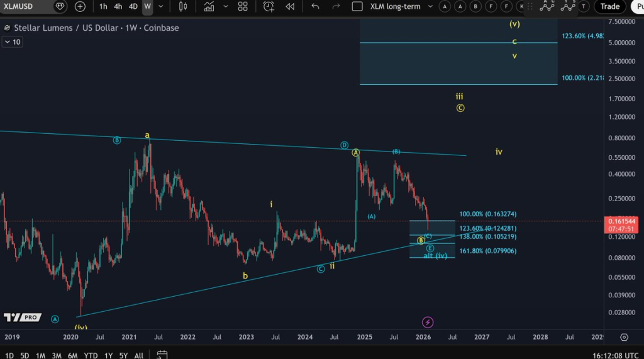This screenshot has height=359, width=644.
Task: Select the yellow circled C wave label
Action: click(x=460, y=108)
